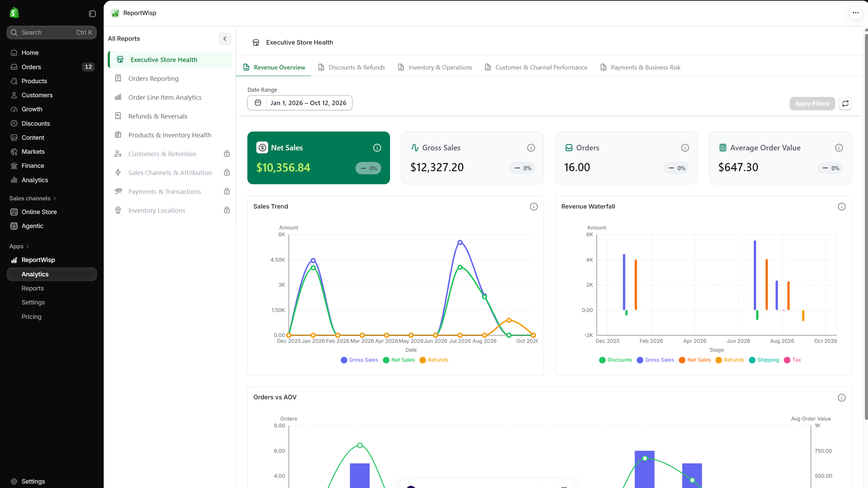Toggle Gross Sales legend in Sales Trend
This screenshot has height=488, width=868.
(x=359, y=360)
